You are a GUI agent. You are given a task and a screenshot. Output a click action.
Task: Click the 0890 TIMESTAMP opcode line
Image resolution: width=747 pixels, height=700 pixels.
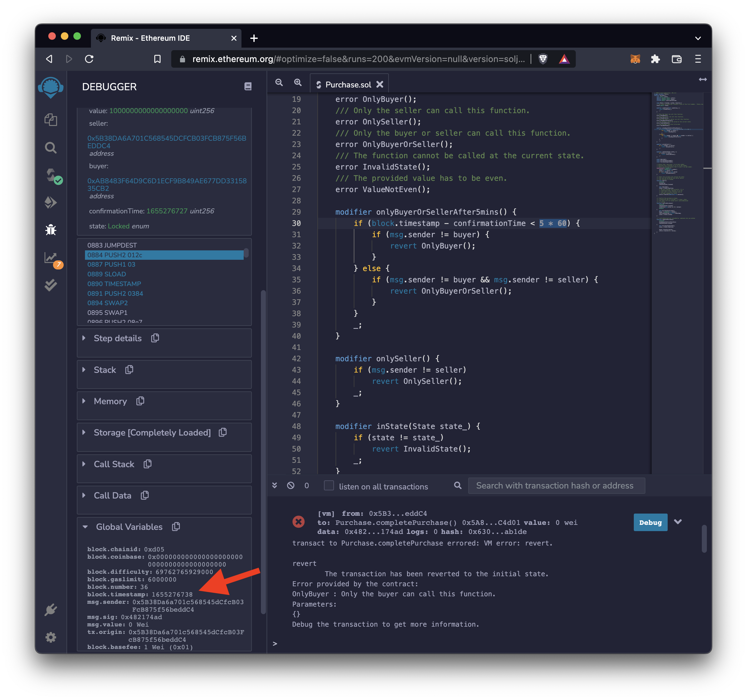pos(114,284)
